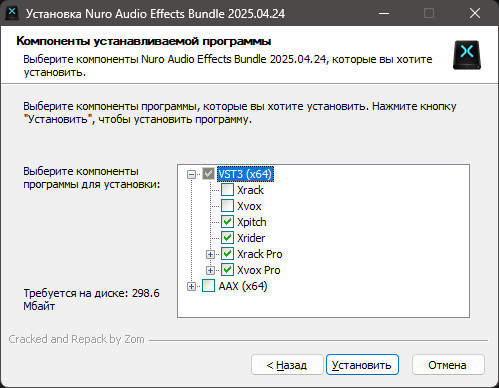Click the 'Компоненты устанавливаемой программы' heading
Image resolution: width=499 pixels, height=388 pixels.
tap(144, 41)
